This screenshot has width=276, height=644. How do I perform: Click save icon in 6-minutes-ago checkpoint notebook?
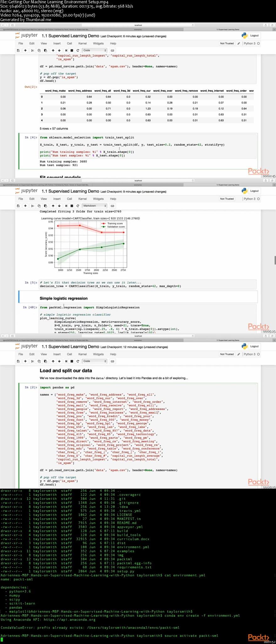point(18,50)
